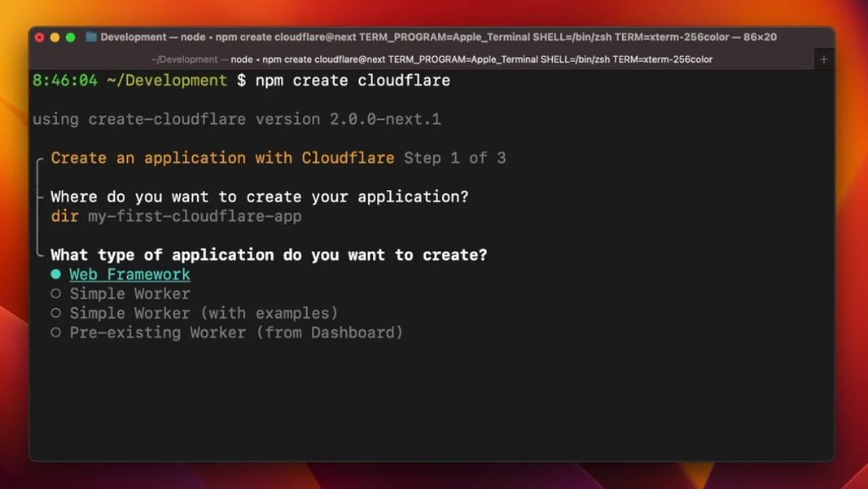Select the Pre-existing Worker radio circle
The height and width of the screenshot is (489, 868).
coord(55,333)
